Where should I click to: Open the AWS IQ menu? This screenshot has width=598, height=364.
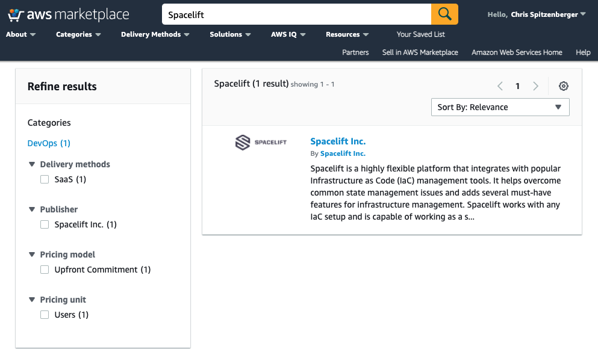pyautogui.click(x=288, y=34)
